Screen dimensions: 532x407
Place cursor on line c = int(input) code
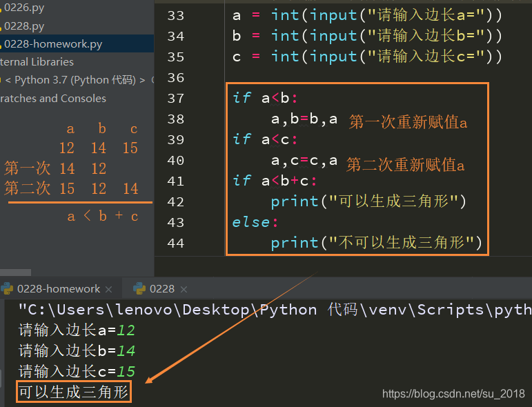(x=367, y=57)
